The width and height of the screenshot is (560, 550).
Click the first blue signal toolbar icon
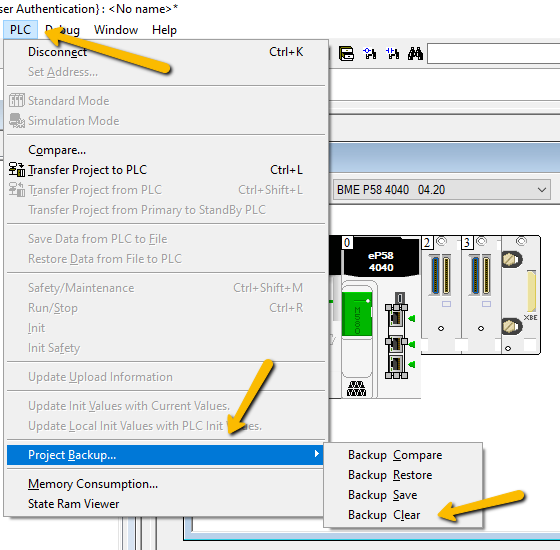[370, 54]
